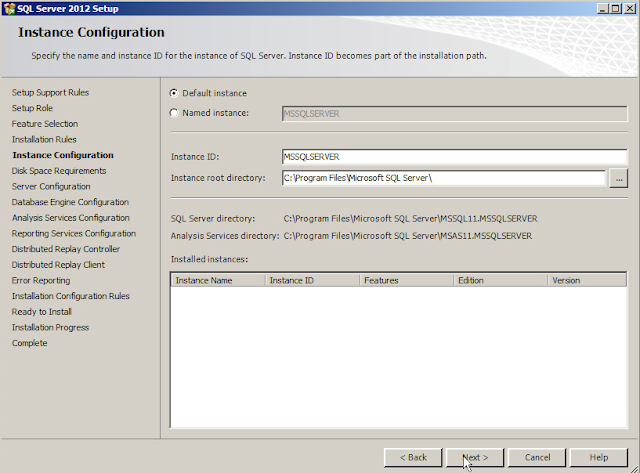This screenshot has height=473, width=640.
Task: Click the Edition column header
Action: pos(500,280)
